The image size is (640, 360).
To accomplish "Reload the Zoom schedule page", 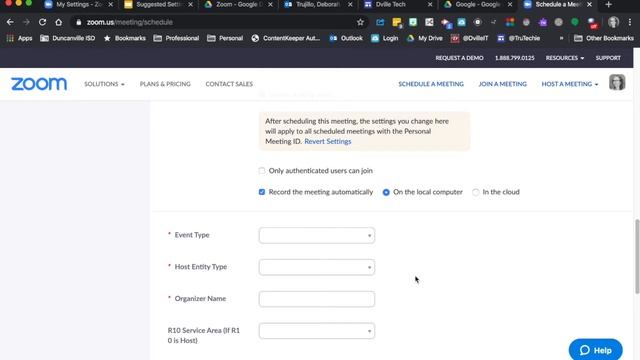I will pyautogui.click(x=42, y=22).
